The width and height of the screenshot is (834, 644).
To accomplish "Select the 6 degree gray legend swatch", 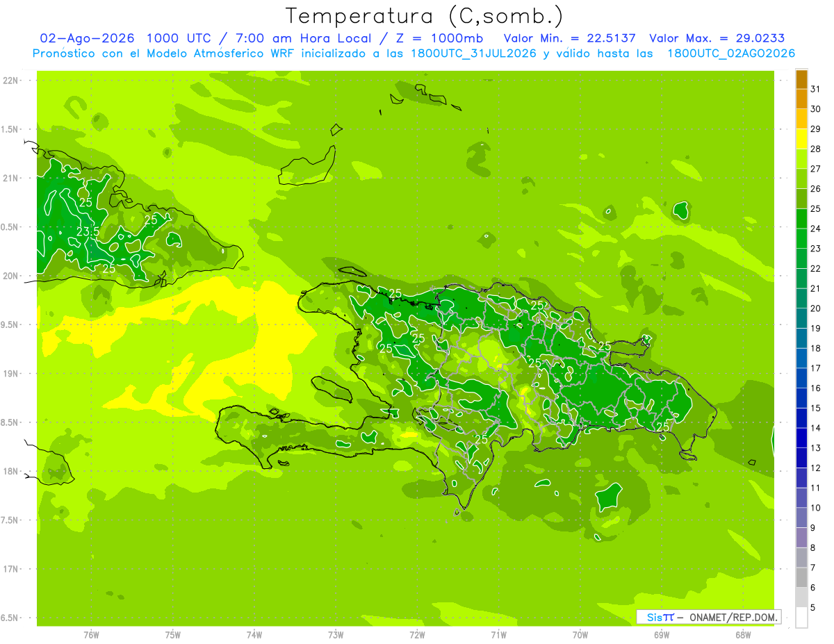I will click(x=801, y=577).
